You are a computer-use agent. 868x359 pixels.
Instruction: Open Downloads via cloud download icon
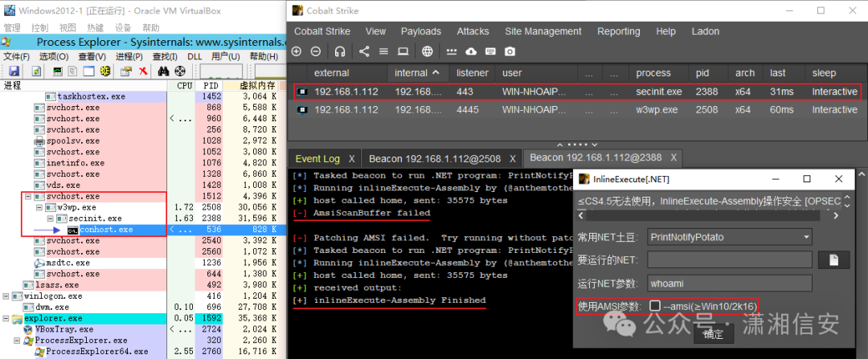pyautogui.click(x=471, y=51)
